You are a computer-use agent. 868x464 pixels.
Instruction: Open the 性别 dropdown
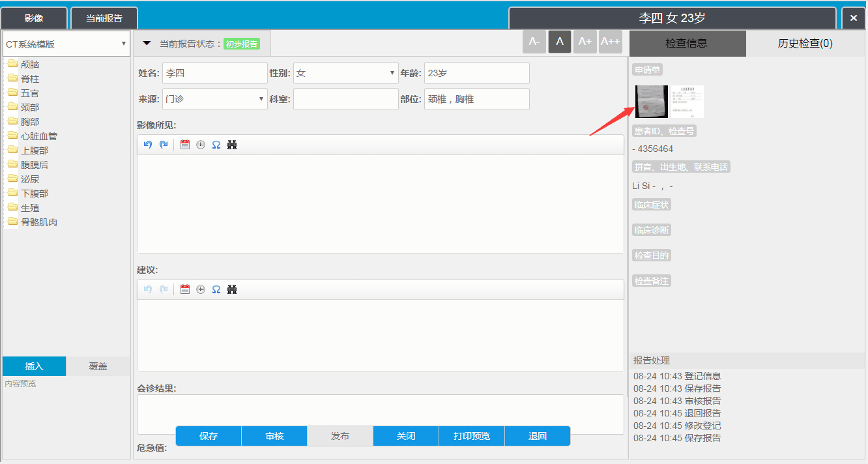click(x=345, y=73)
